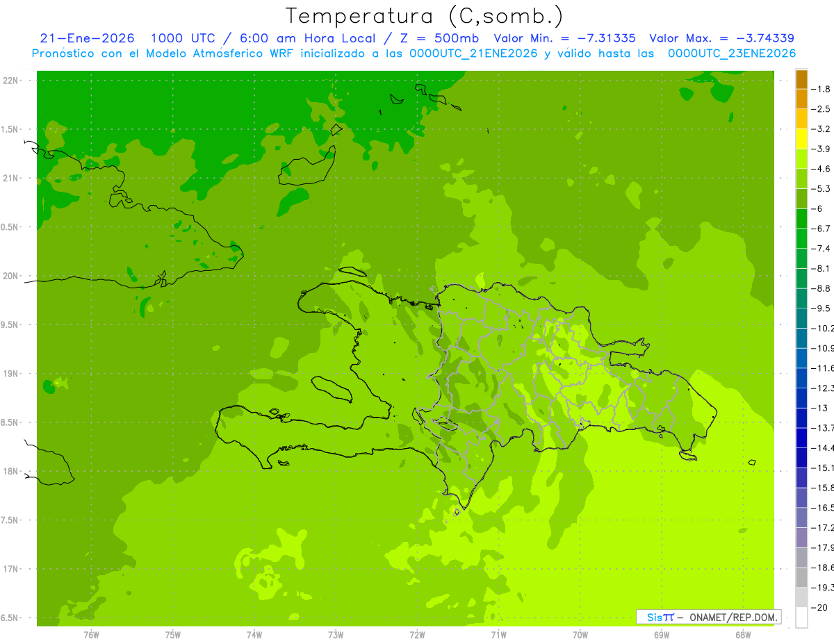Click the yellow swatch between -3.2 and -3.9
This screenshot has height=644, width=834.
pyautogui.click(x=801, y=139)
